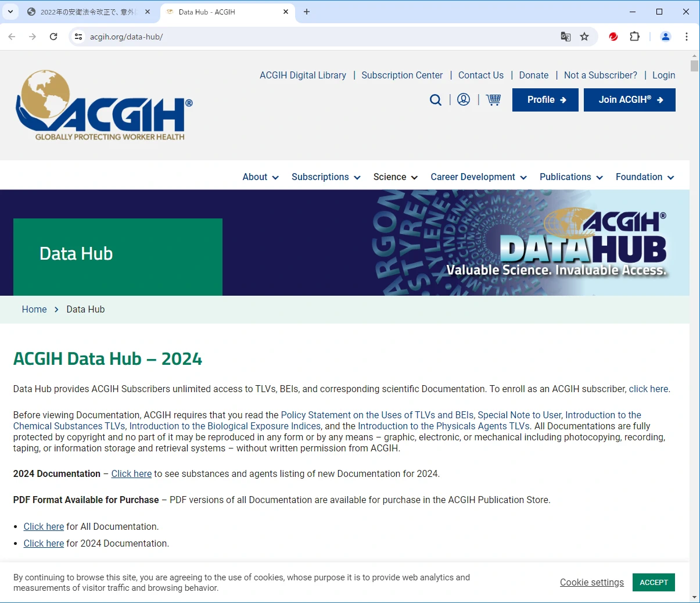The image size is (700, 603).
Task: Open the Chrome three-dot menu
Action: tap(687, 37)
